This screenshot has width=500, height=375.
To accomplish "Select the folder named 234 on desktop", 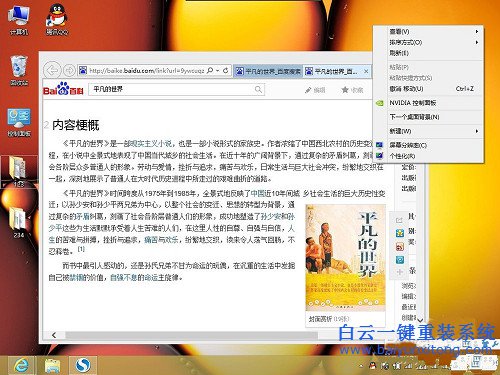I will (19, 222).
